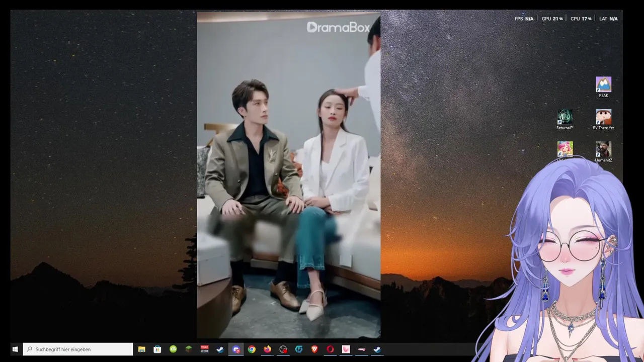Open the Voicemeeter taskbar icon
Viewport: 644px width, 362px height.
tap(204, 349)
